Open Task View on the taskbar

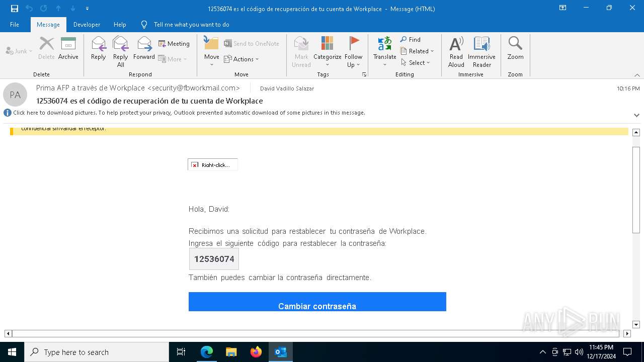[181, 352]
